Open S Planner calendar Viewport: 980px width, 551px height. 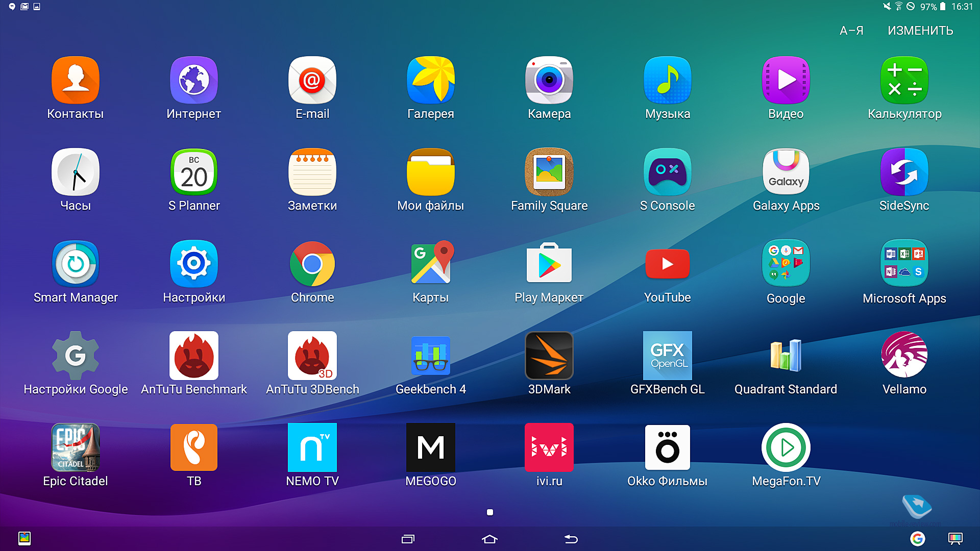[x=194, y=172]
